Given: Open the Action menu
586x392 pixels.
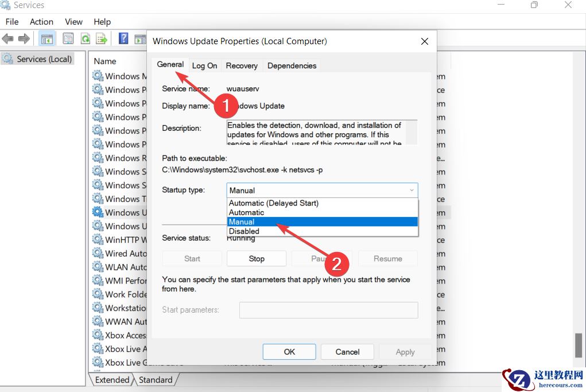Looking at the screenshot, I should coord(41,22).
